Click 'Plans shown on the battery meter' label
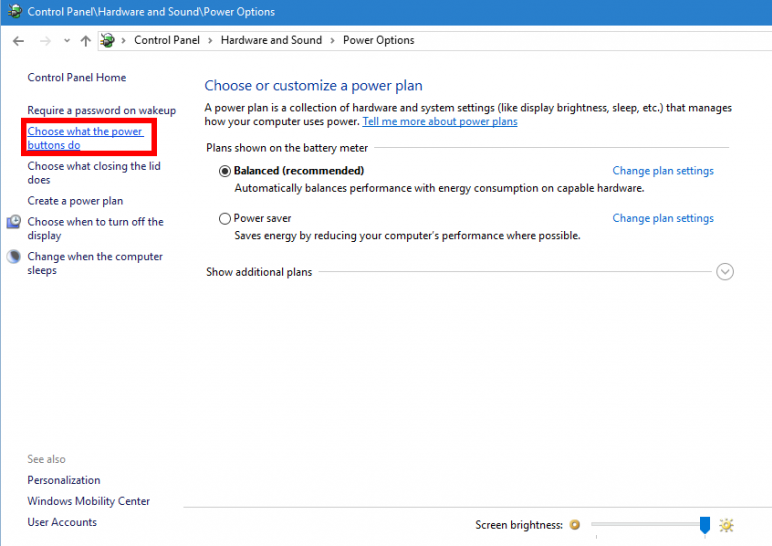Screen dimensions: 772x546 point(287,148)
